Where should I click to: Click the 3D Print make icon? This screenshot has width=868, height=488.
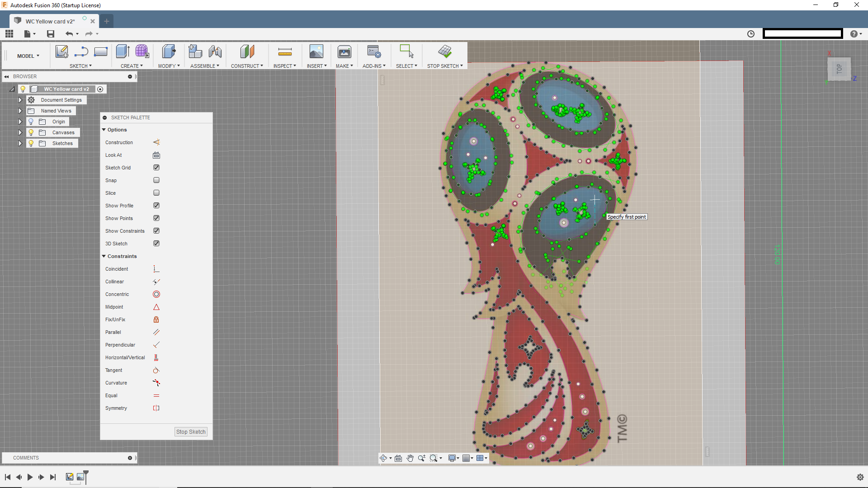point(344,52)
